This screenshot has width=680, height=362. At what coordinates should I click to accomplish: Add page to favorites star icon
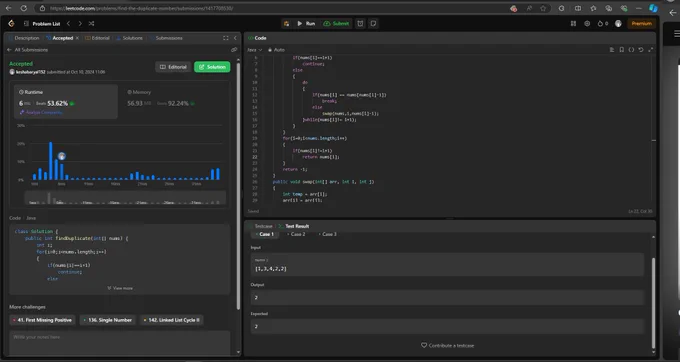pyautogui.click(x=543, y=8)
